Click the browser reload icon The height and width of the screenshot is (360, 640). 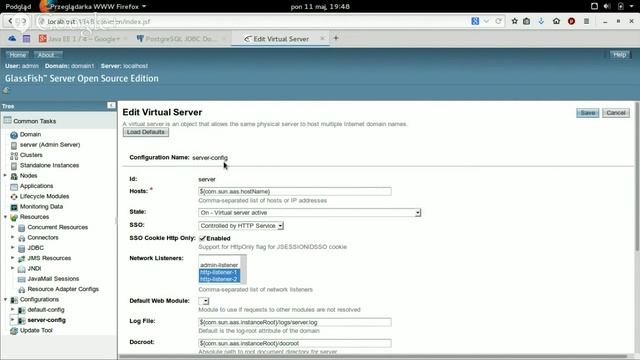498,21
